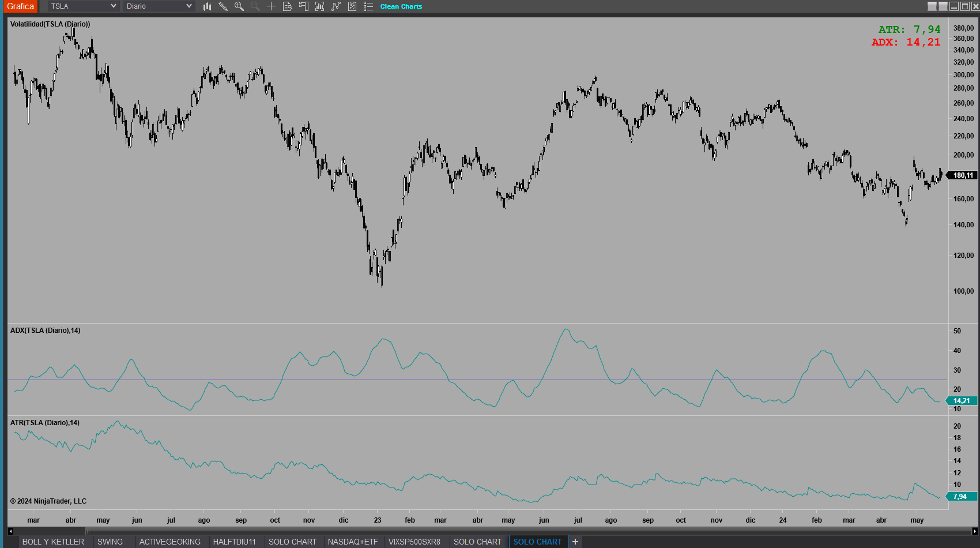Switch to the NASDAQ+ETF tab
Viewport: 980px width, 548px height.
tap(353, 542)
